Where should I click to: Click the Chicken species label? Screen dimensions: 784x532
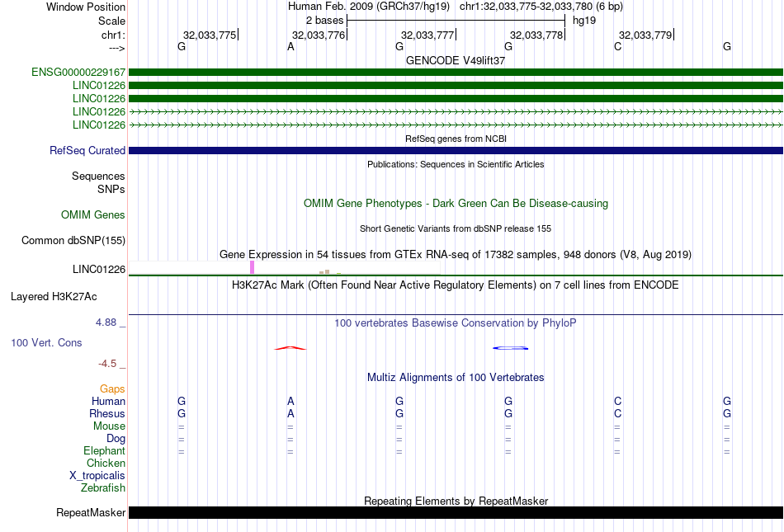tap(106, 463)
